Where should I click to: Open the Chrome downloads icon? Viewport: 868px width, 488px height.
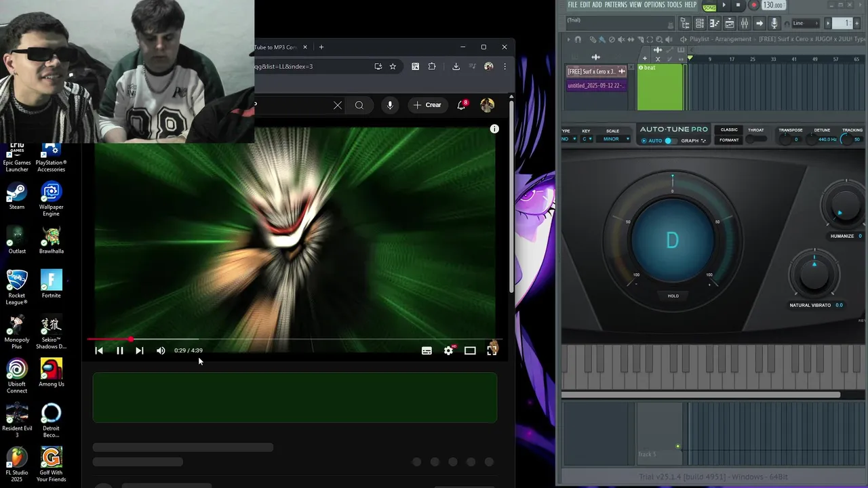pyautogui.click(x=456, y=66)
